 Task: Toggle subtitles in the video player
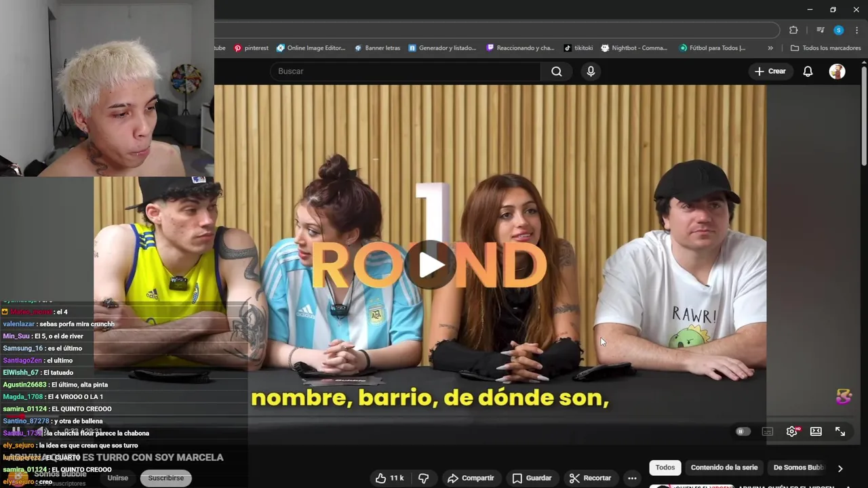click(768, 432)
